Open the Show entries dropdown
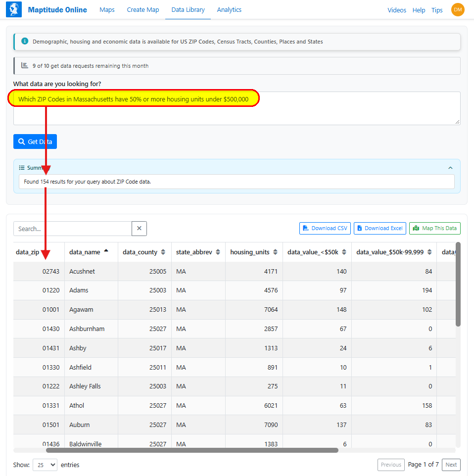474x476 pixels. [45, 465]
